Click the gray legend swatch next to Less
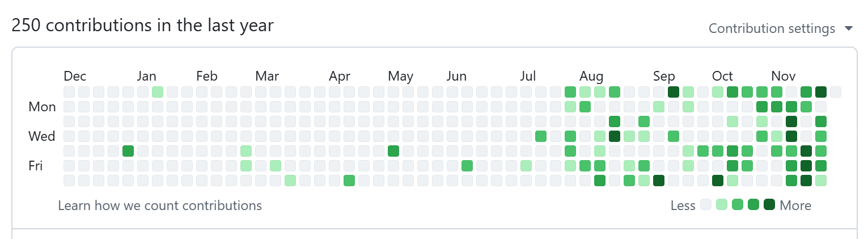The image size is (868, 239). (706, 204)
